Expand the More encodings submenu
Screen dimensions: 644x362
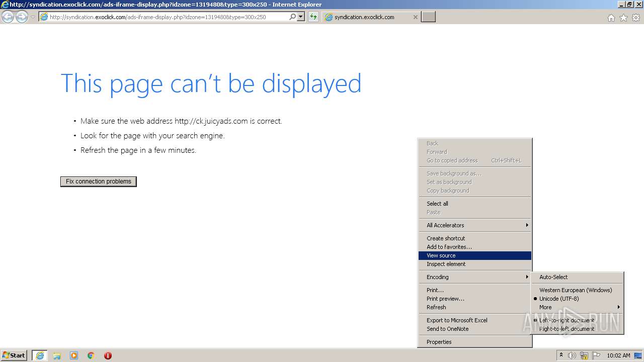(x=577, y=307)
